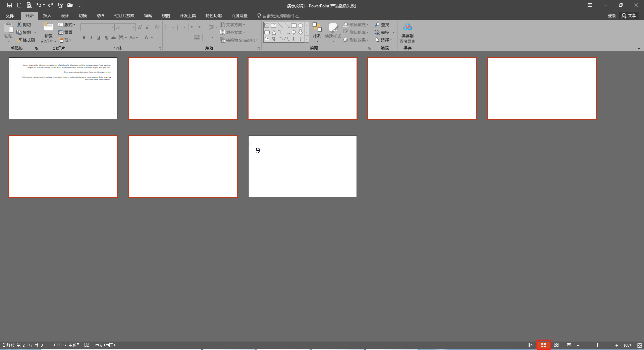Screen dimensions: 644x350
Task: Switch to the 幻灯片放映 tab
Action: 124,16
